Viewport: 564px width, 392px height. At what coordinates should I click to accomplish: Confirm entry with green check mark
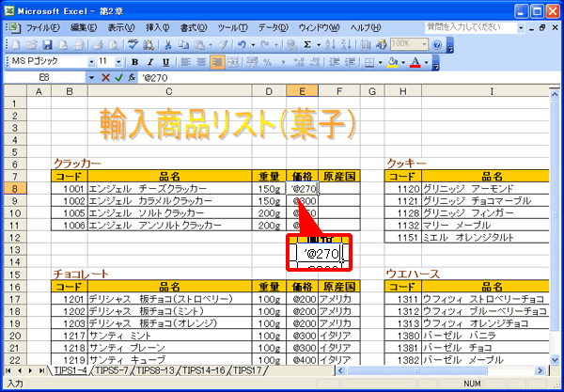[x=118, y=77]
